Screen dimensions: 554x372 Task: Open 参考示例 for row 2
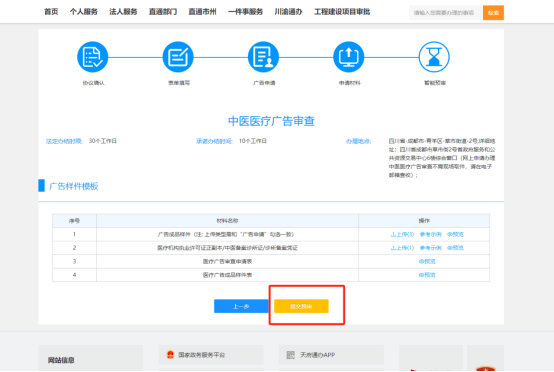430,248
